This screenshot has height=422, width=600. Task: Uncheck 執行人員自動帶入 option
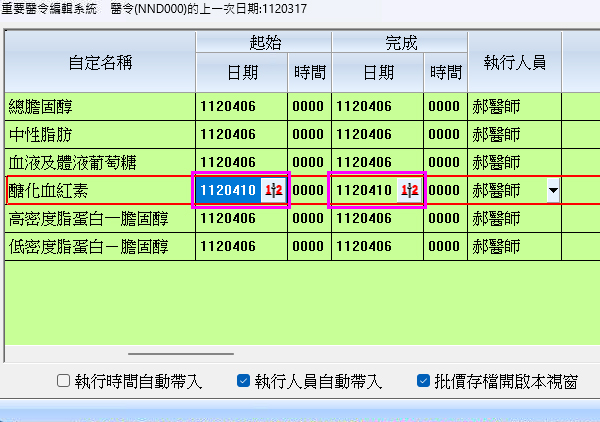242,381
